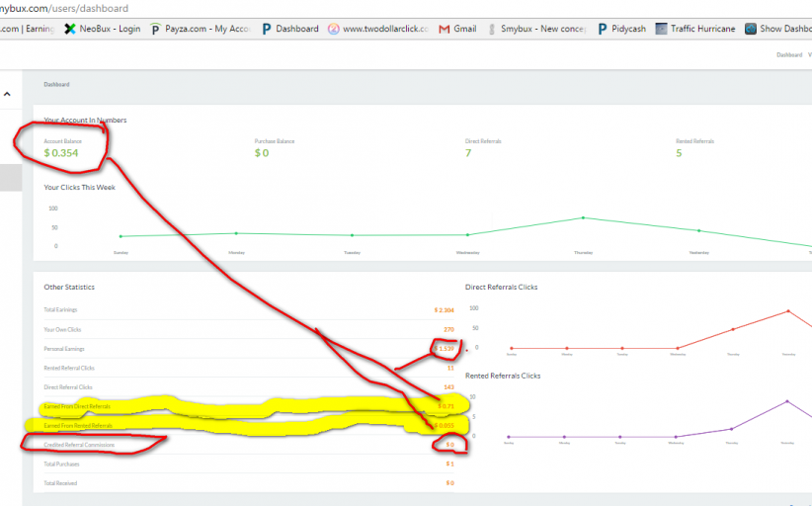Click the Direct Referrals count 7
Viewport: 812px width, 506px height.
468,153
